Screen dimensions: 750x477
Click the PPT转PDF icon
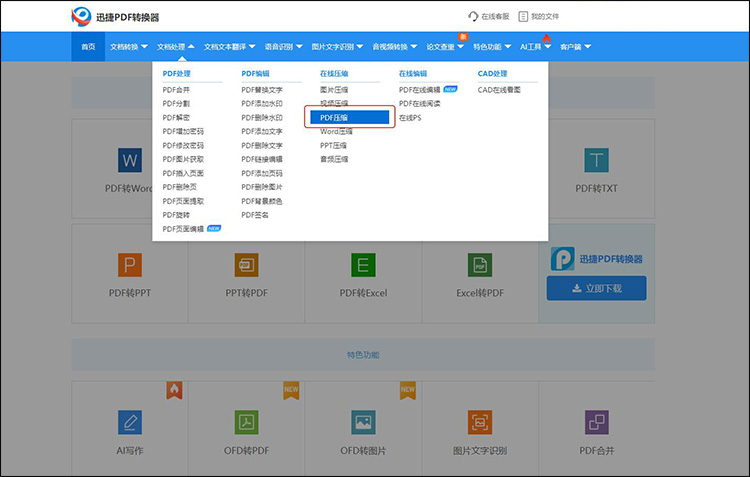(x=246, y=265)
